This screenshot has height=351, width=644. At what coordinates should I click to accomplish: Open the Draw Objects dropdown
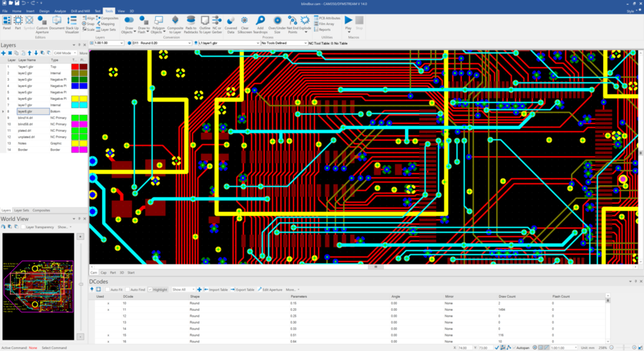(x=129, y=25)
